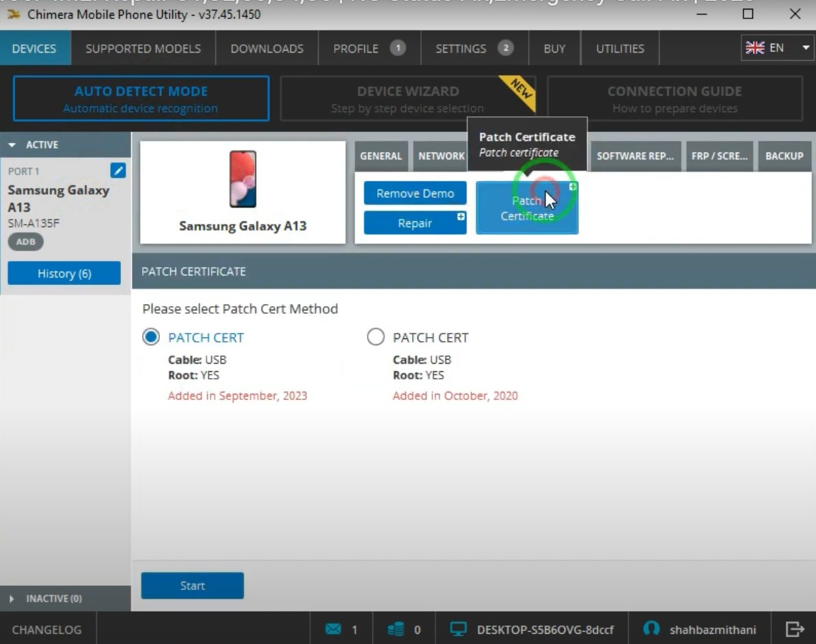The width and height of the screenshot is (816, 644).
Task: Open the DEVICE WIZARD
Action: tap(407, 98)
